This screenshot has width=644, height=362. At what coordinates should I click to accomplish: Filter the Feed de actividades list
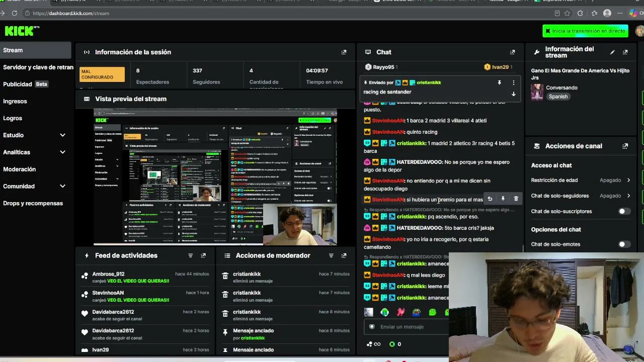pyautogui.click(x=190, y=255)
